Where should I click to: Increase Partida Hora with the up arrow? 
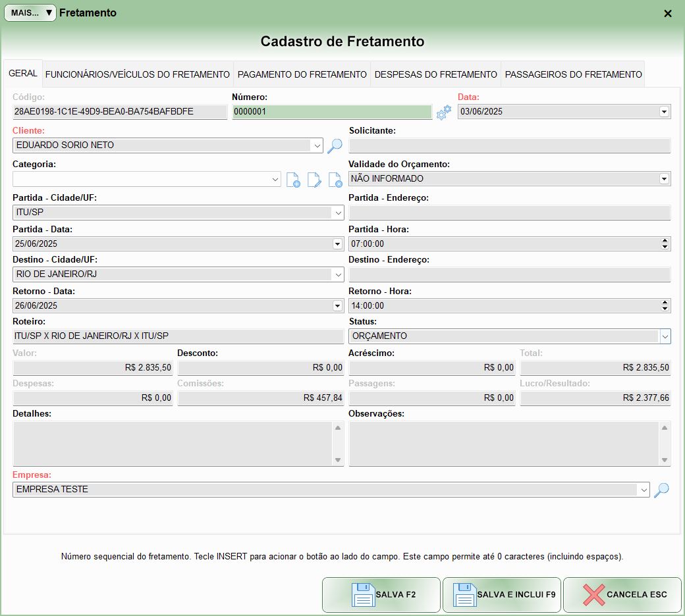pos(665,241)
